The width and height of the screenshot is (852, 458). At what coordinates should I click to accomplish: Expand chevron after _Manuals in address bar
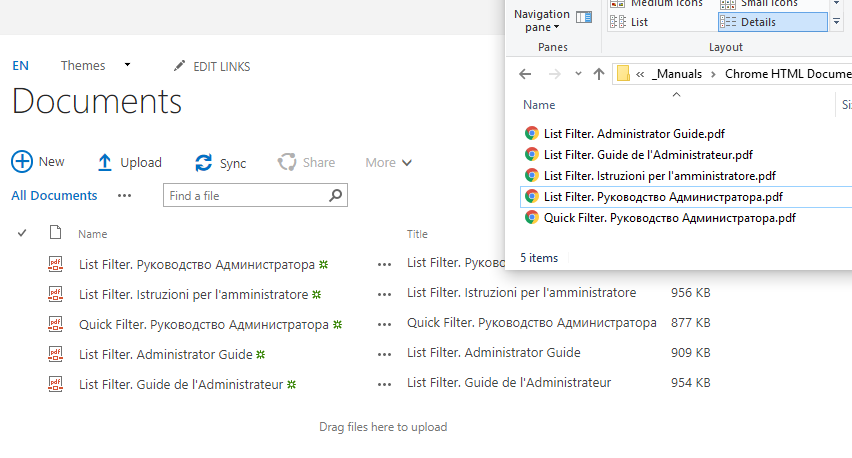click(713, 74)
